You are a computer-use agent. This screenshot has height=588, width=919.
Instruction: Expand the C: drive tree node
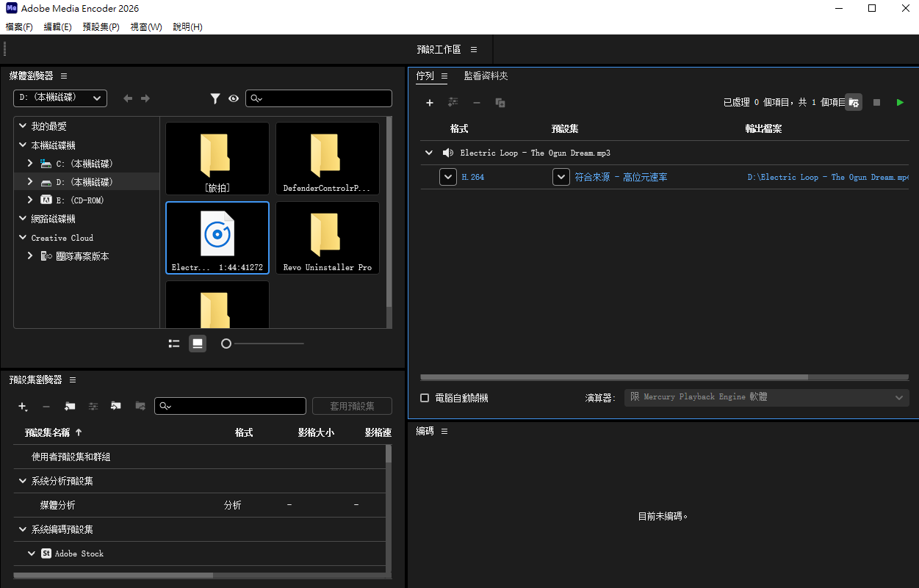click(x=30, y=163)
